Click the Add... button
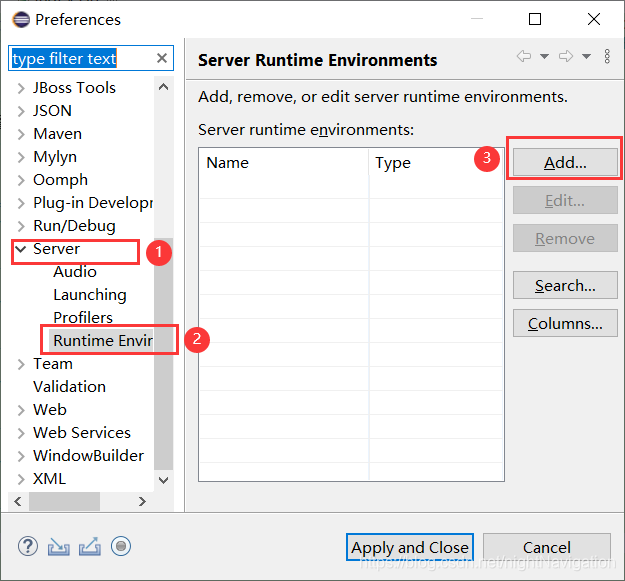625x581 pixels. (565, 162)
